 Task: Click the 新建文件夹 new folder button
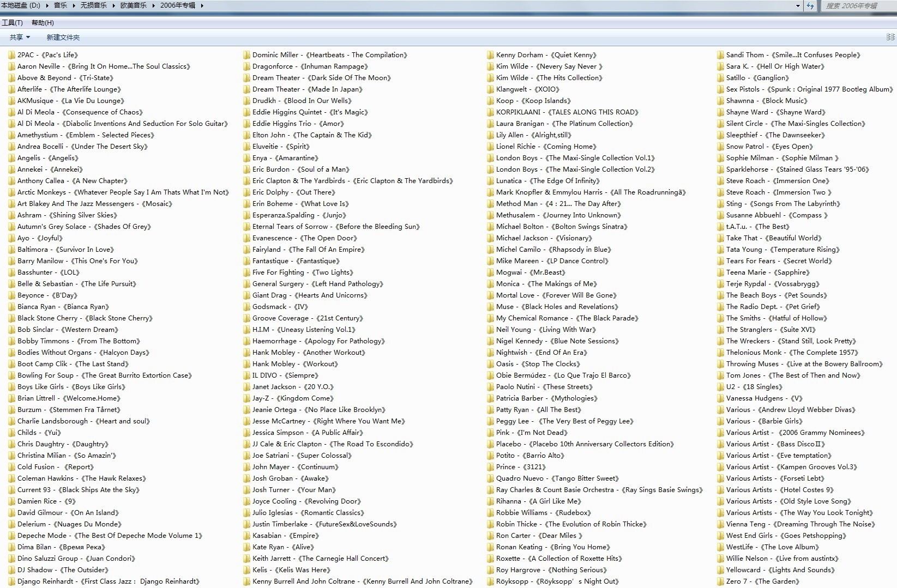63,38
